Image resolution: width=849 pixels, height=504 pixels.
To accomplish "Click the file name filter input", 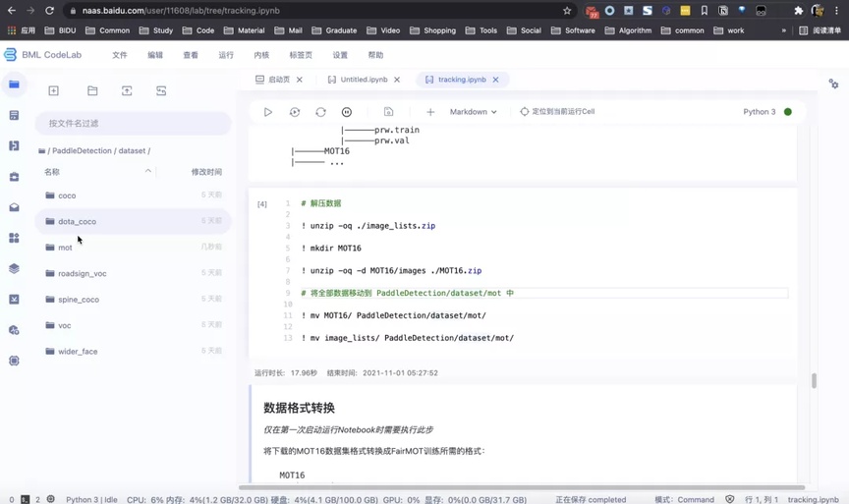I will pos(134,124).
